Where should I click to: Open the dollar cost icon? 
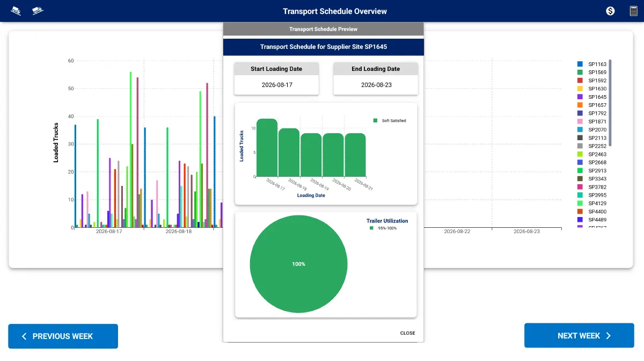[x=610, y=11]
